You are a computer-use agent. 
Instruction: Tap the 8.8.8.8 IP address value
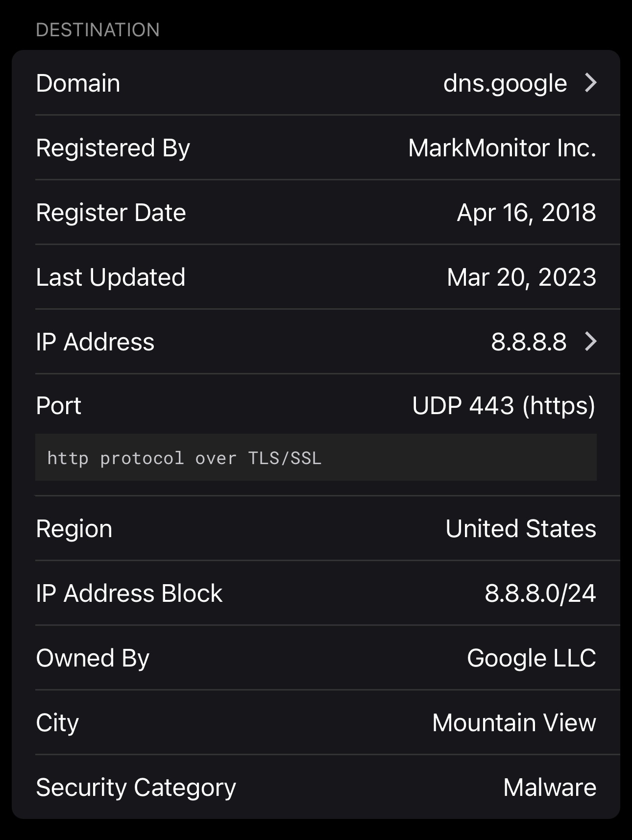[x=529, y=342]
